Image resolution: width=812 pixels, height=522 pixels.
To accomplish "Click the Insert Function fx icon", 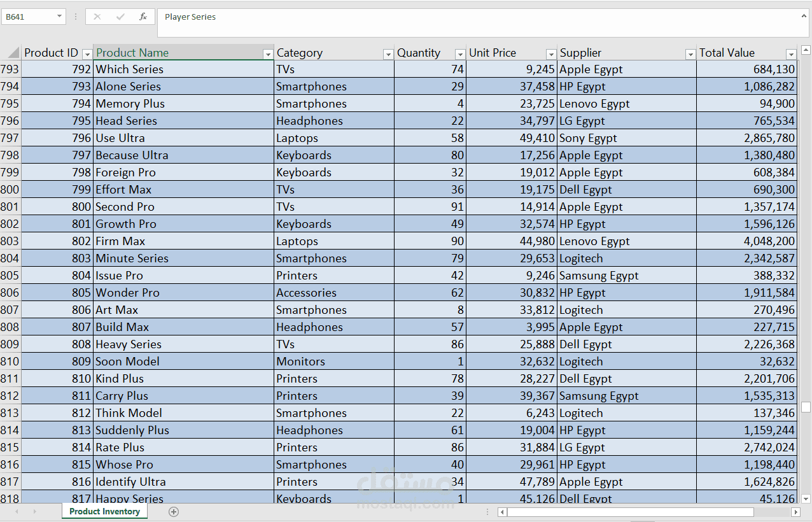I will click(143, 17).
